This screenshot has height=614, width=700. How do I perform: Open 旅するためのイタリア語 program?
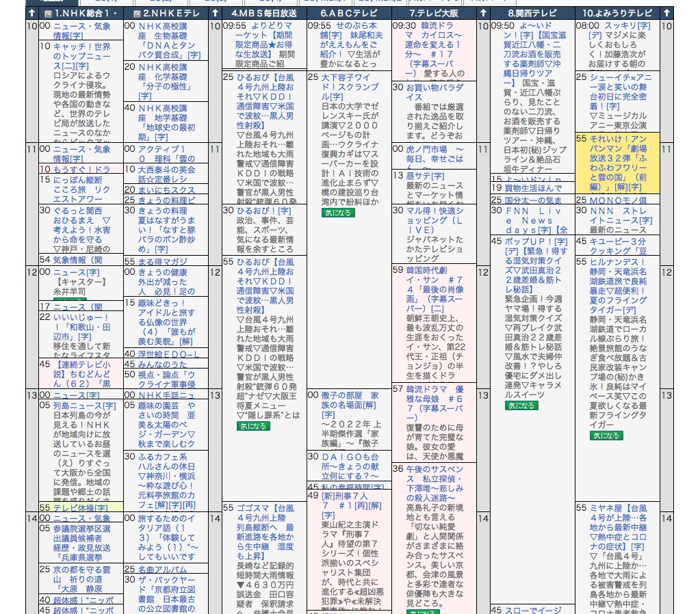coord(166,537)
